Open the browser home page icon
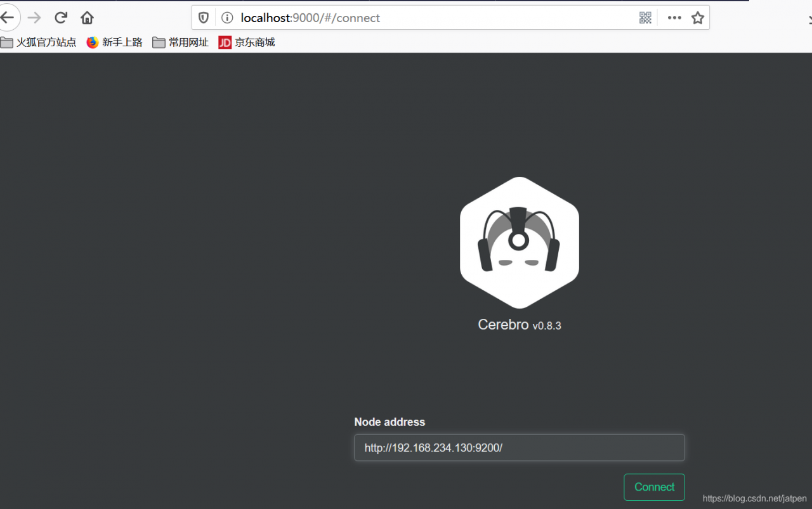 [x=87, y=18]
